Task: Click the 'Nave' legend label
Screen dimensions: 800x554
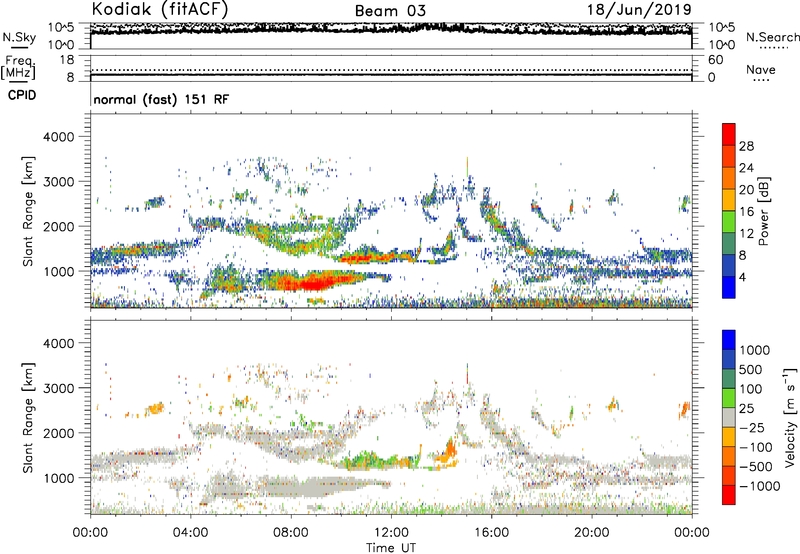Action: tap(761, 70)
